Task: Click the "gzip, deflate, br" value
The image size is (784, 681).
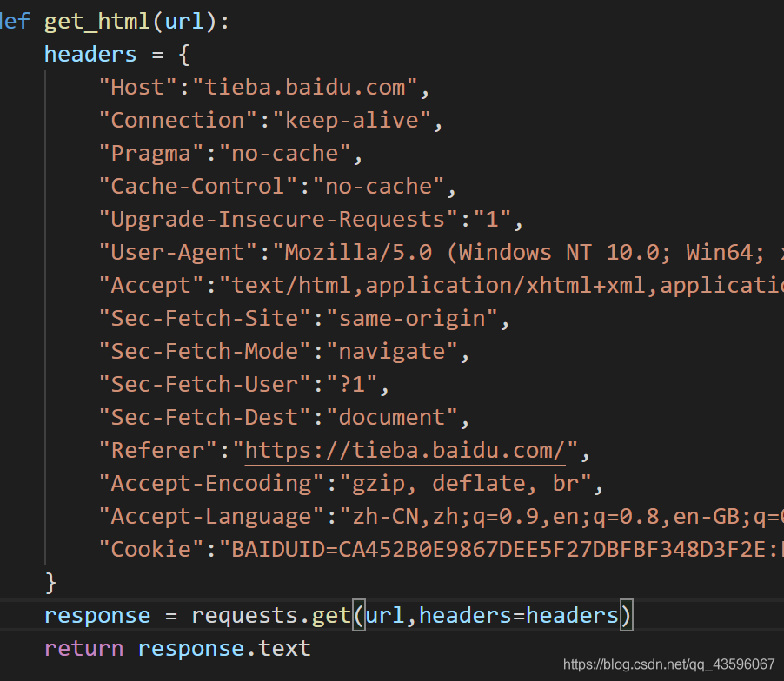Action: tap(466, 483)
